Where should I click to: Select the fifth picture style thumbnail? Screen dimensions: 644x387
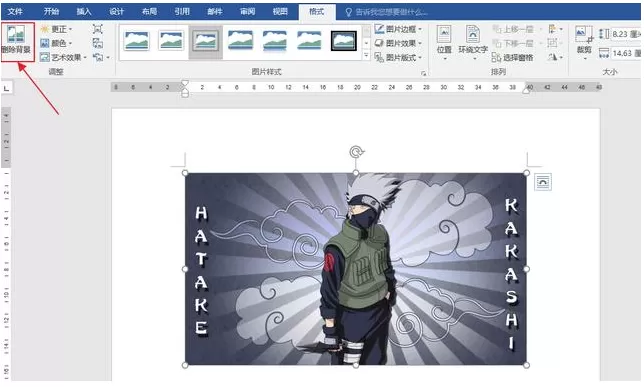(275, 41)
